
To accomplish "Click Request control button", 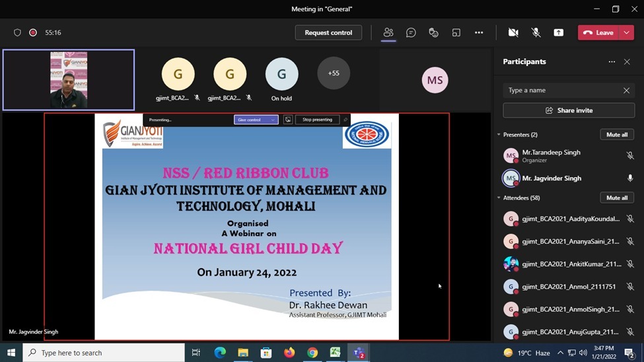I will (328, 32).
